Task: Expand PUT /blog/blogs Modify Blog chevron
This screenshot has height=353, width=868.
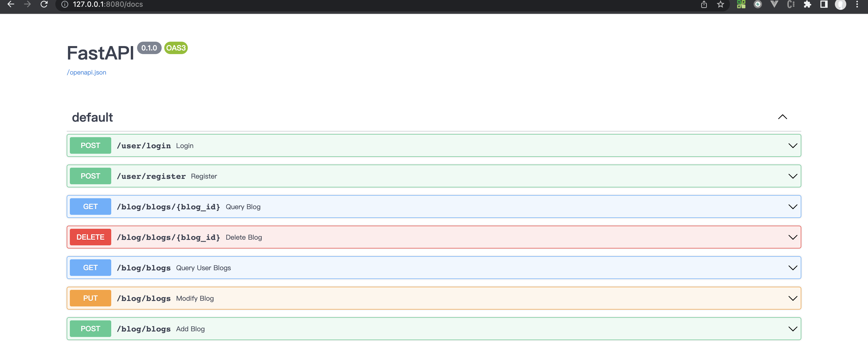Action: coord(792,298)
